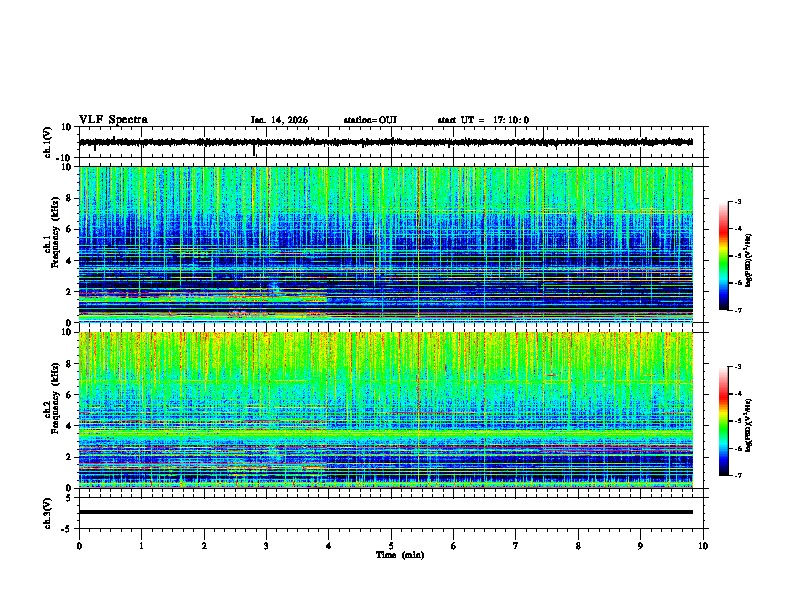Click time axis tick label "6"

click(454, 546)
